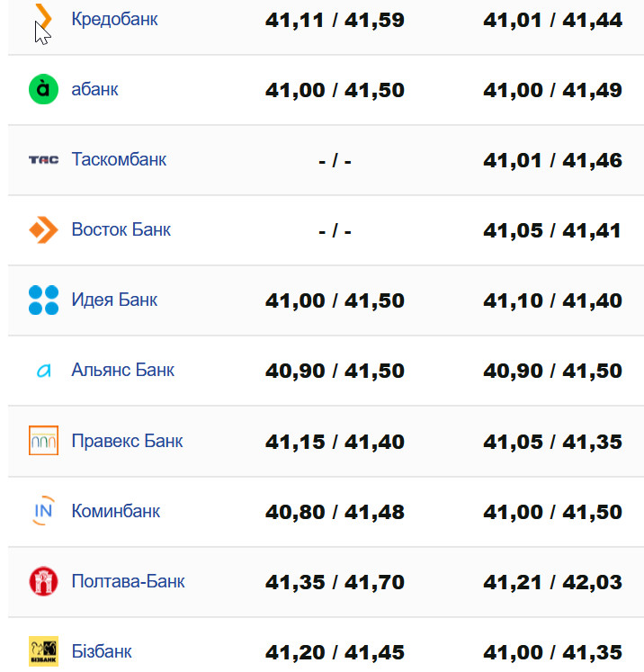Open the абанк link
Viewport: 644px width, 672px height.
click(x=94, y=90)
